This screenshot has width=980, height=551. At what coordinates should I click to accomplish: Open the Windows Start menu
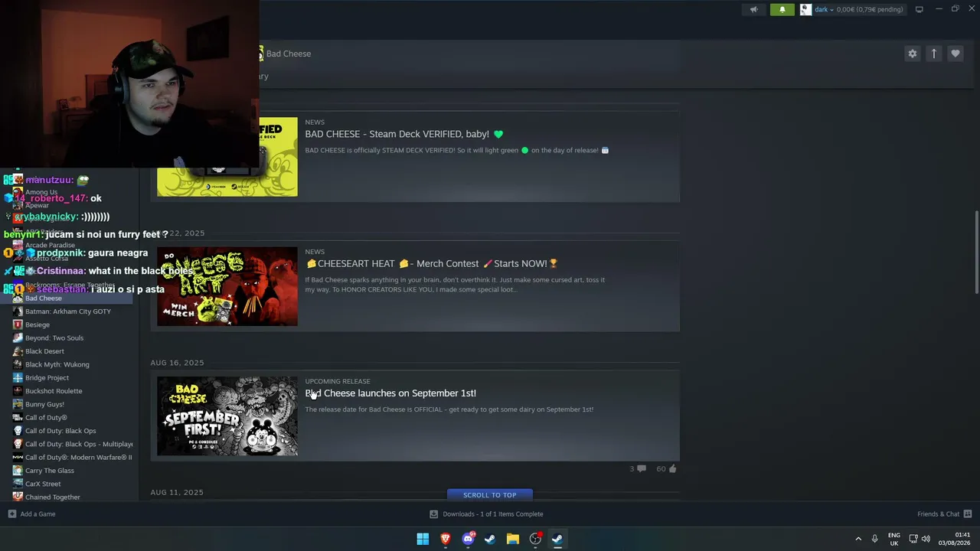click(423, 539)
